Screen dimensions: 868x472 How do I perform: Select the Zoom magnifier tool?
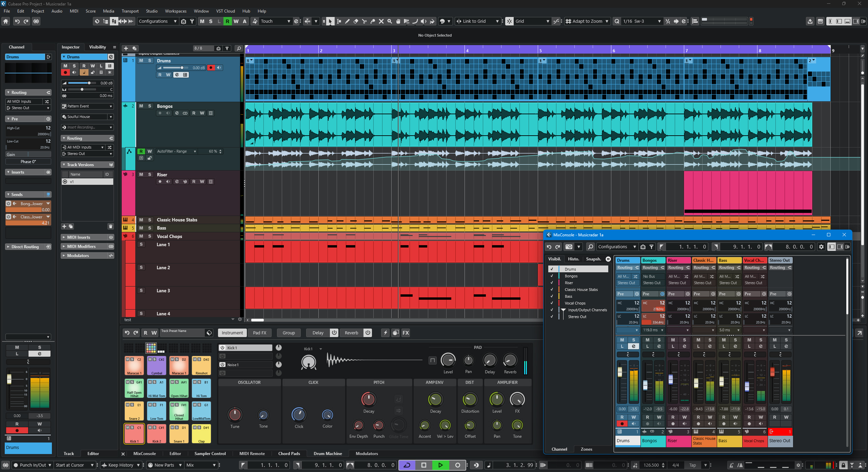click(x=390, y=21)
